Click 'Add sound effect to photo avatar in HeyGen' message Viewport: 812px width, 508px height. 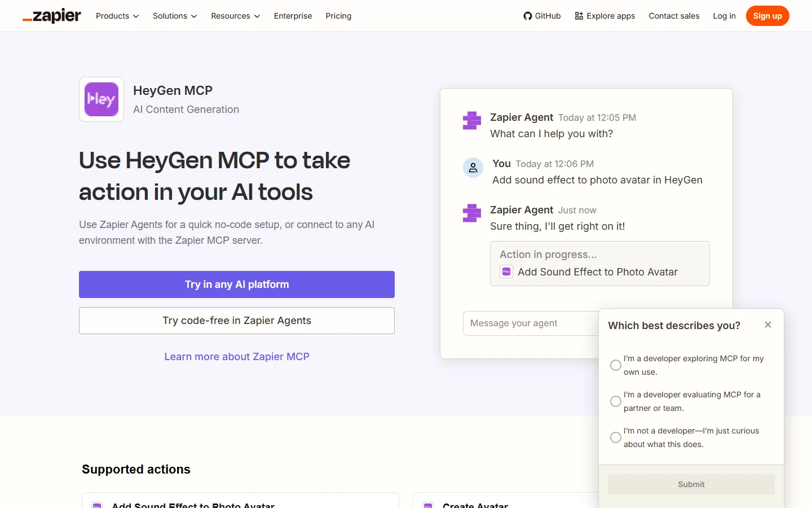(x=597, y=180)
